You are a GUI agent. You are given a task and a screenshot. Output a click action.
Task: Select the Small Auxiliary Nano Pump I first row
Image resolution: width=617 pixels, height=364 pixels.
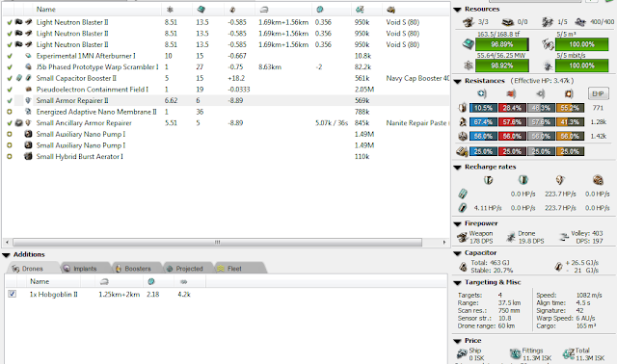point(225,134)
